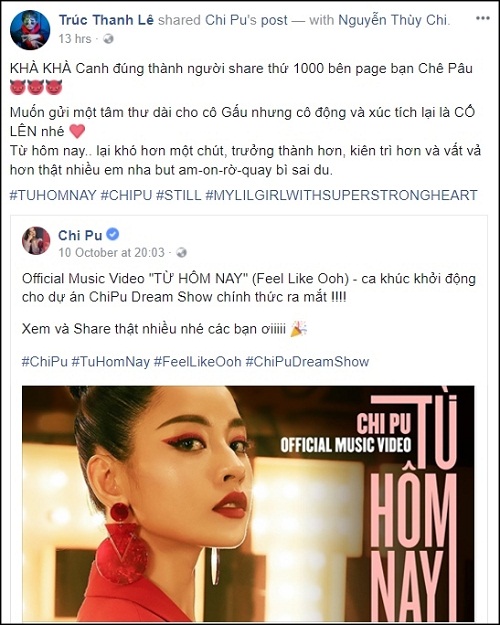Select the #ChiPuDreamShow hashtag
Screen dimensions: 500x625
(x=307, y=362)
